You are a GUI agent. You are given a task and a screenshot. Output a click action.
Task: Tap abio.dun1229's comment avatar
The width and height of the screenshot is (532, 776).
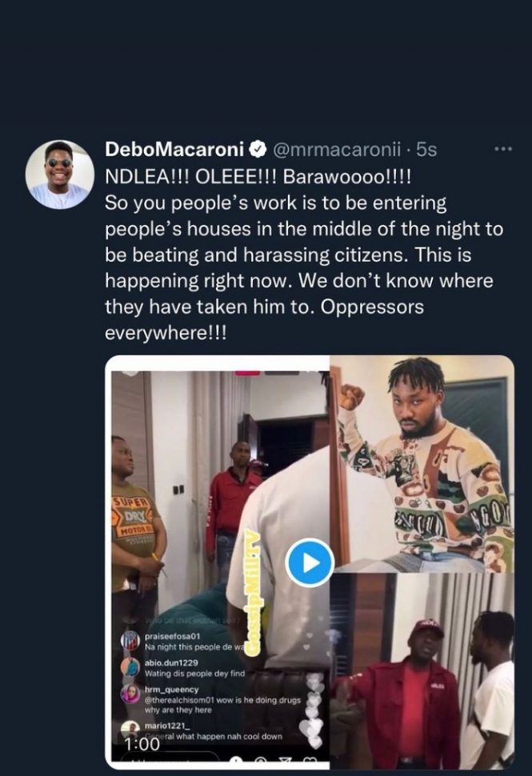pos(131,666)
